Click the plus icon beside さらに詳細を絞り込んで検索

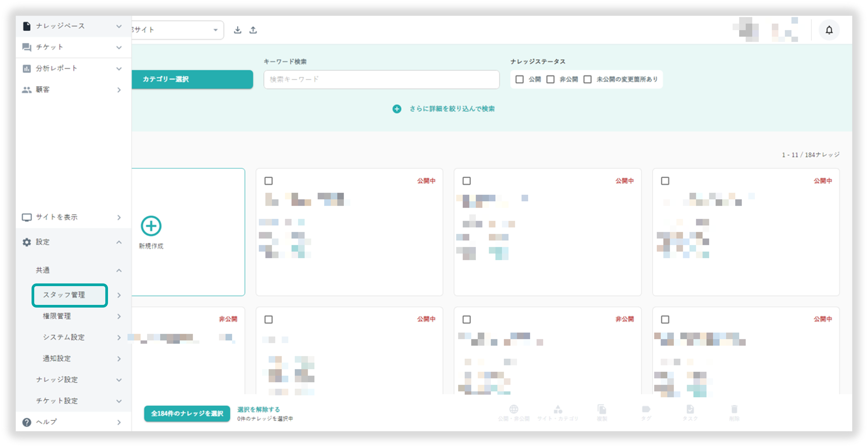(397, 109)
